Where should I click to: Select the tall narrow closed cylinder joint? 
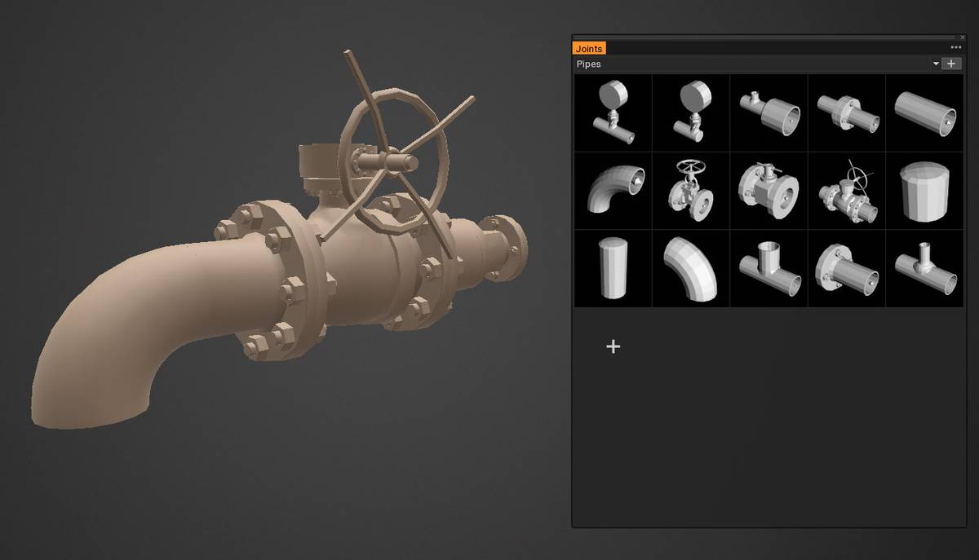[x=613, y=268]
